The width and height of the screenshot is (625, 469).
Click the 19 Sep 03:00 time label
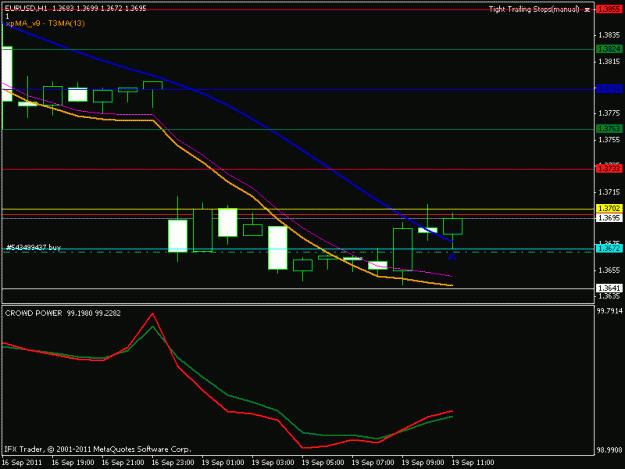tap(273, 462)
